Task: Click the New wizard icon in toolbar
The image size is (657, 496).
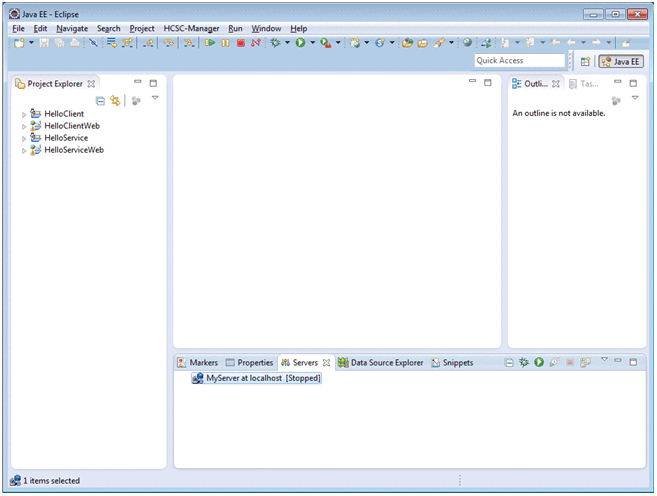Action: coord(19,43)
